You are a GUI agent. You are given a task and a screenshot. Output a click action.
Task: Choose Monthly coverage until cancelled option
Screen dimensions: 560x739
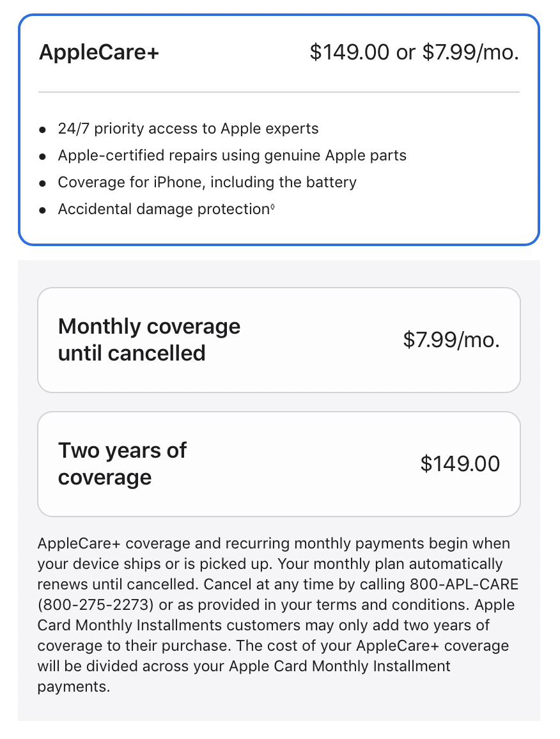(x=279, y=340)
